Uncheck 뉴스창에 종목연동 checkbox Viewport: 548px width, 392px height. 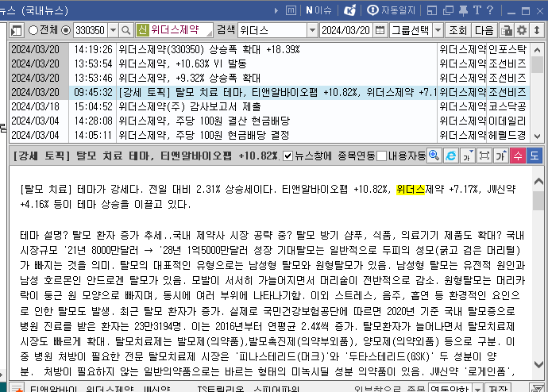click(x=288, y=156)
